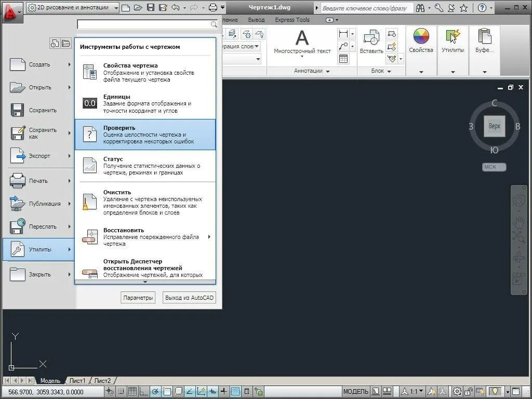Open the MCK coordinate system dropdown

click(x=494, y=167)
